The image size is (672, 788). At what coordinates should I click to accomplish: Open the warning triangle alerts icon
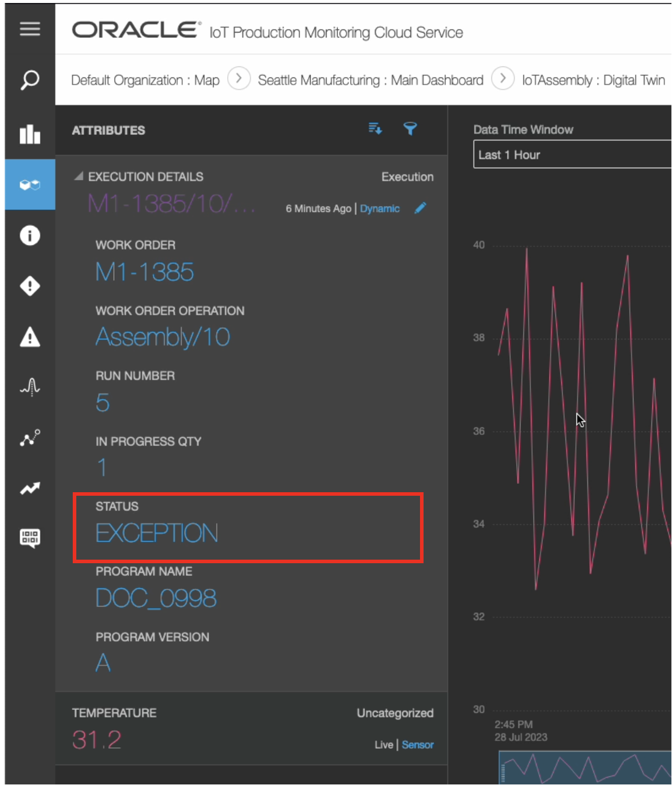pos(30,337)
